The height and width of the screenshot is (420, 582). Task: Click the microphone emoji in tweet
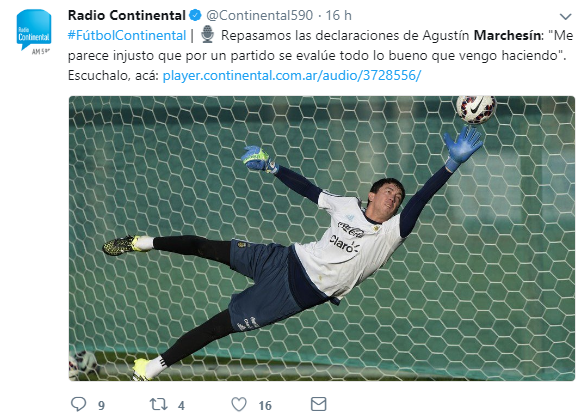pyautogui.click(x=207, y=35)
